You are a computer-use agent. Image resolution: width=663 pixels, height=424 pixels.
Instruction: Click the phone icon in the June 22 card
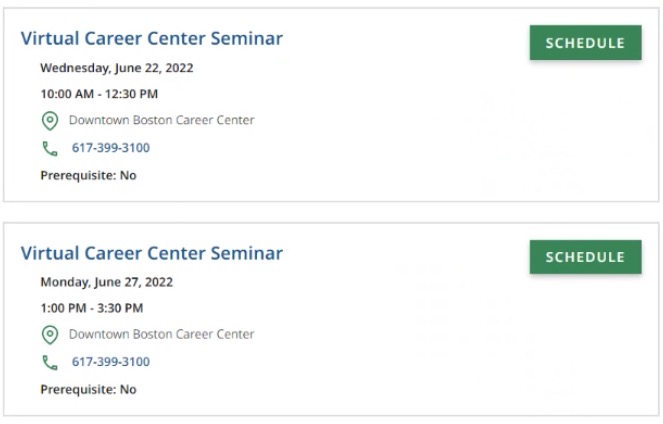click(49, 148)
